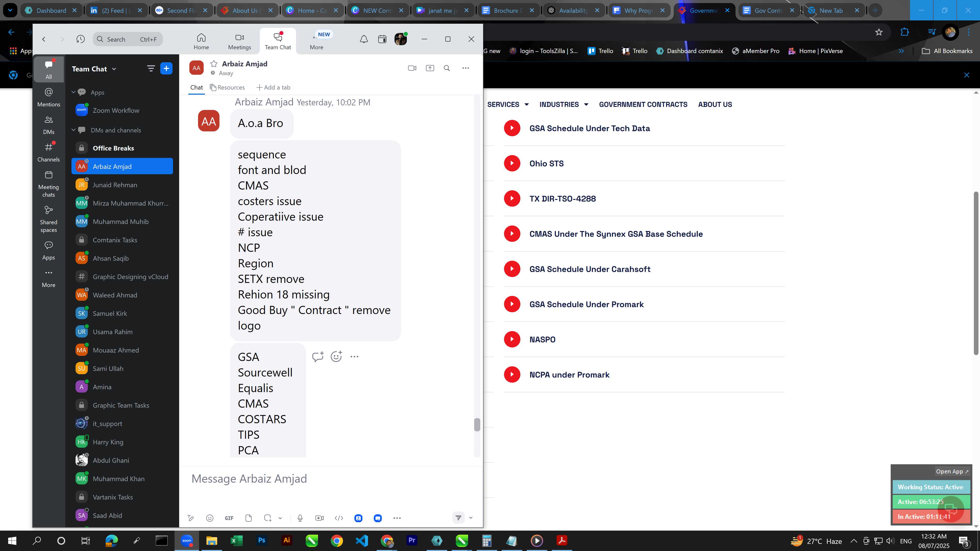Open more options in chat header

pos(466,68)
